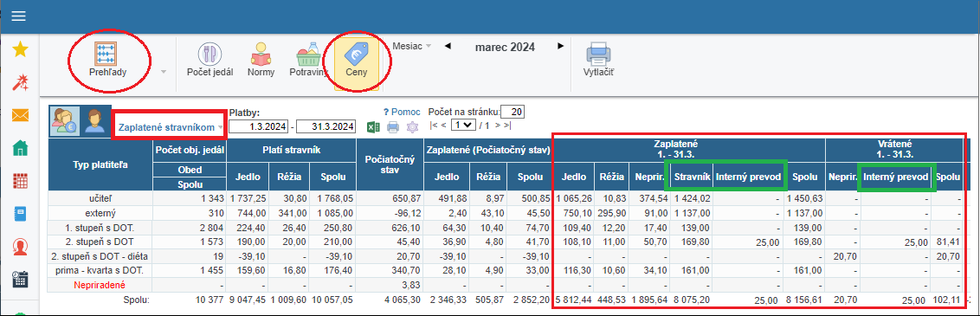
Task: Click the Platby start date field
Action: coord(260,126)
